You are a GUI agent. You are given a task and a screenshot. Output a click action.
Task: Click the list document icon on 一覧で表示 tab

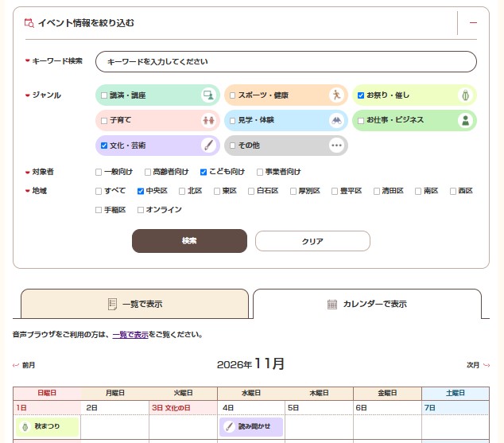(x=112, y=304)
